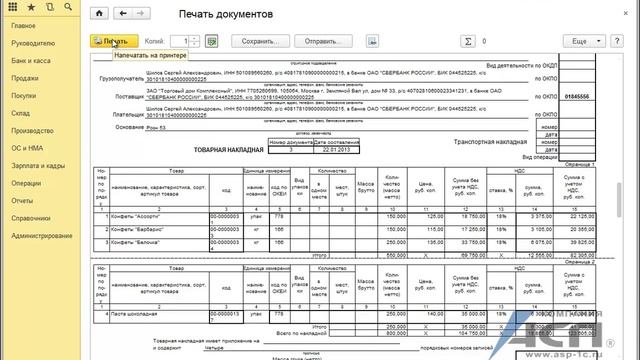This screenshot has height=360, width=640.
Task: Click the print preview icon next to Отправить
Action: click(372, 41)
